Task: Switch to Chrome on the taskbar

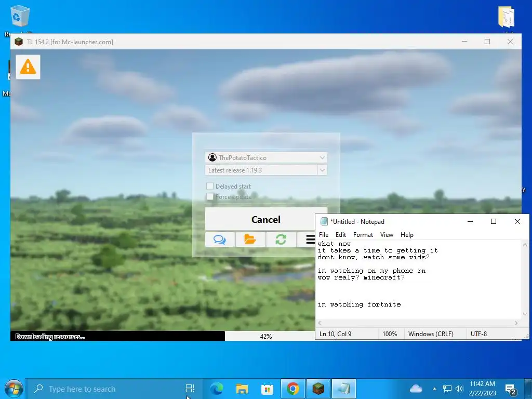Action: [293, 389]
